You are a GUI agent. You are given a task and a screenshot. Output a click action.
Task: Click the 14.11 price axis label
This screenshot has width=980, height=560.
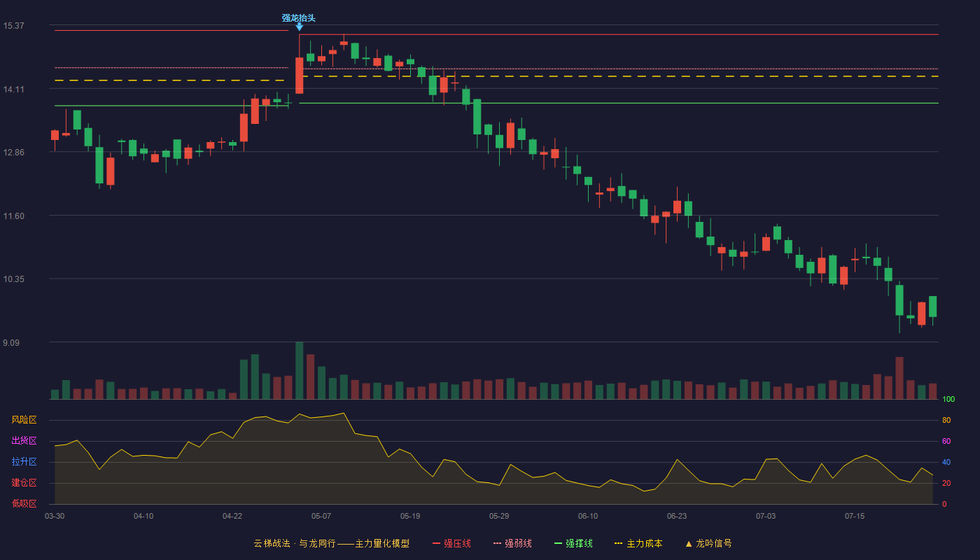pyautogui.click(x=13, y=89)
